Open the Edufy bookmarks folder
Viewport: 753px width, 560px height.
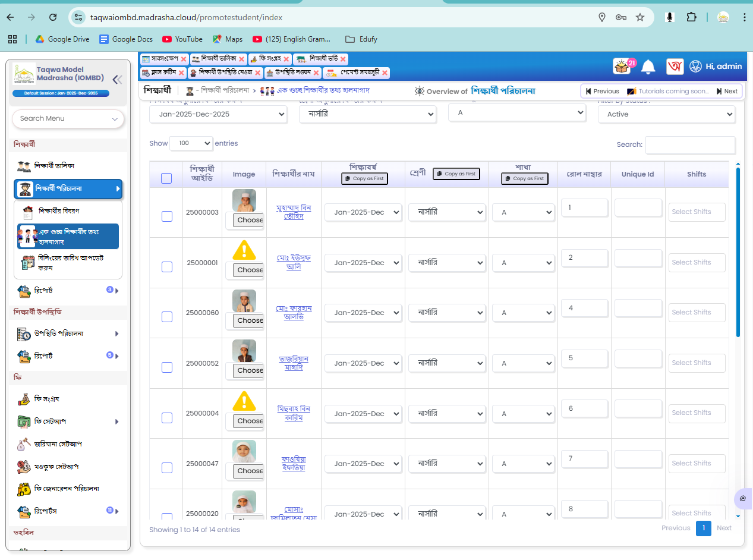tap(361, 39)
